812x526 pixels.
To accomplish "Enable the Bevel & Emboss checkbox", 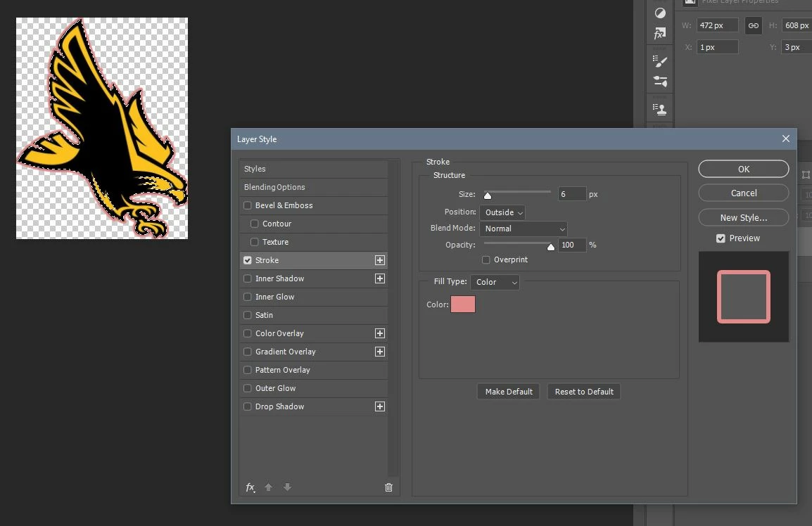I will [x=248, y=205].
